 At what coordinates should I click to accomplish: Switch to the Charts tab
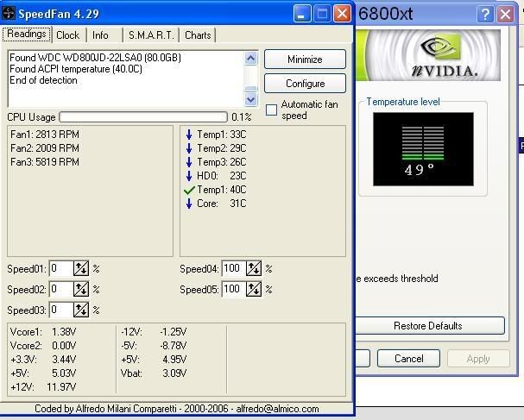pyautogui.click(x=198, y=35)
